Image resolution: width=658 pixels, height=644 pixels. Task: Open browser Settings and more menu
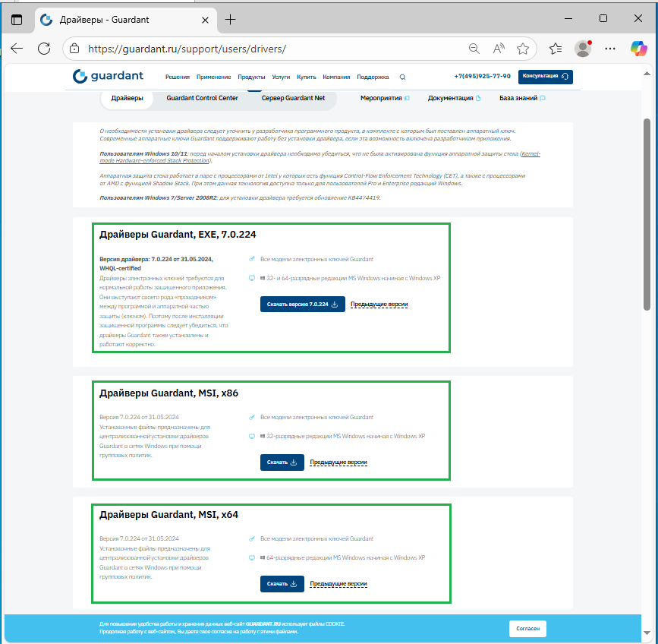pos(610,49)
